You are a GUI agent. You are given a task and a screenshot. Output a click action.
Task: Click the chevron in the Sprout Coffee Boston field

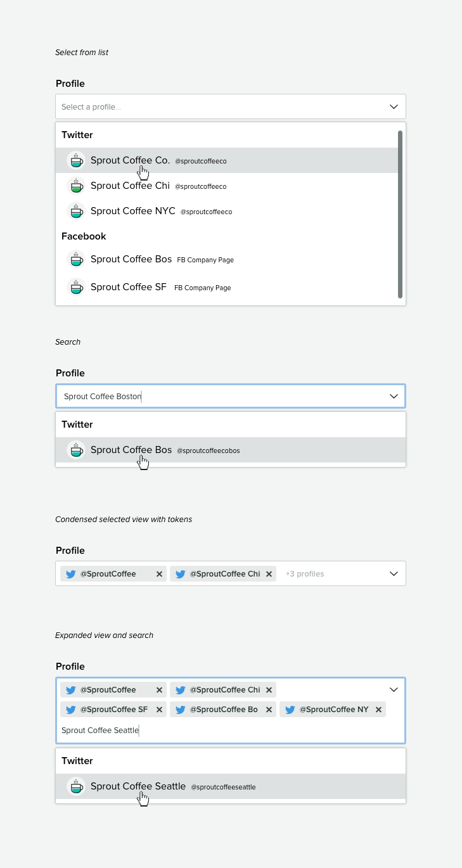[394, 397]
